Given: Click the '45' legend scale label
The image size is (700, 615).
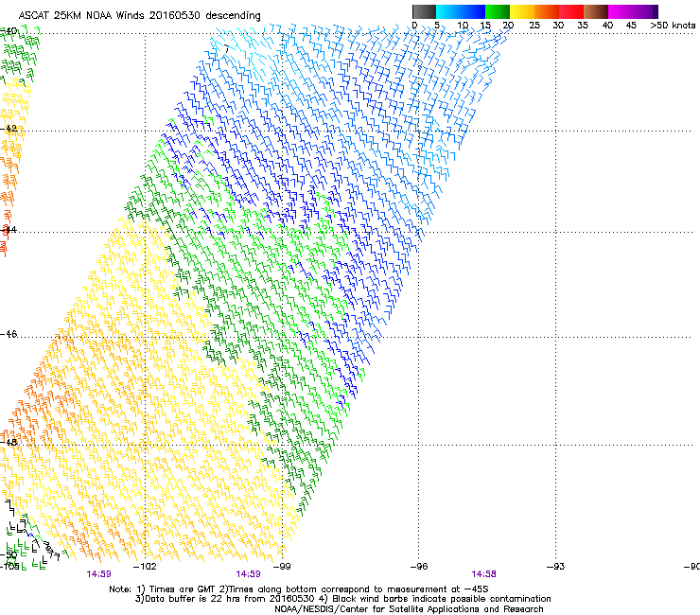Looking at the screenshot, I should tap(631, 25).
